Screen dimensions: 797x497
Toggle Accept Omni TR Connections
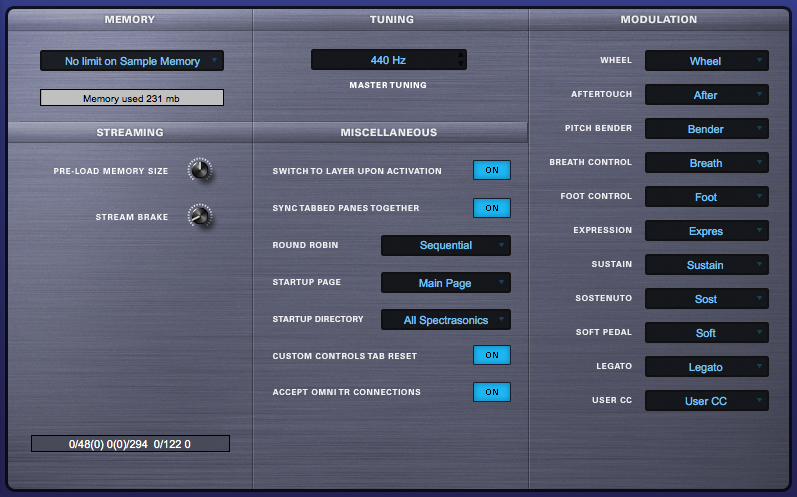click(492, 392)
